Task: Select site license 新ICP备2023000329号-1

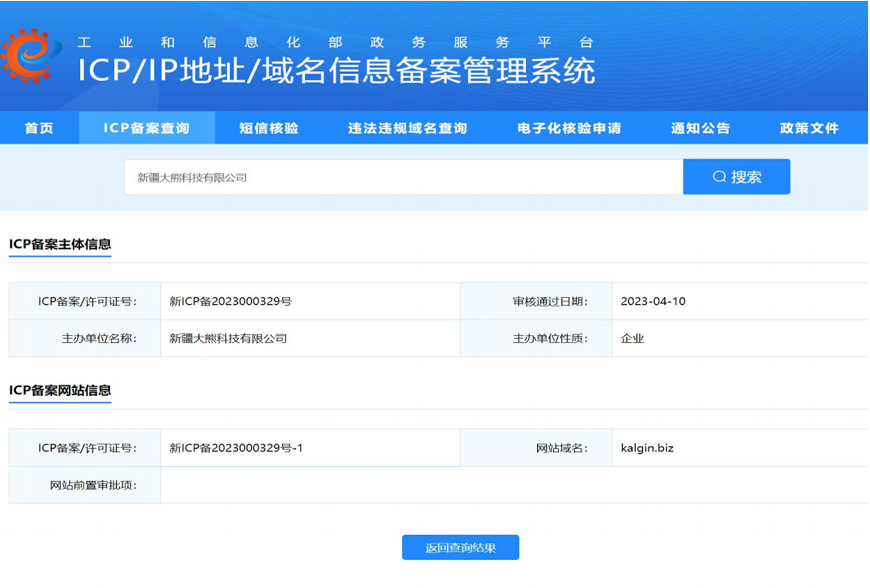Action: pyautogui.click(x=236, y=448)
